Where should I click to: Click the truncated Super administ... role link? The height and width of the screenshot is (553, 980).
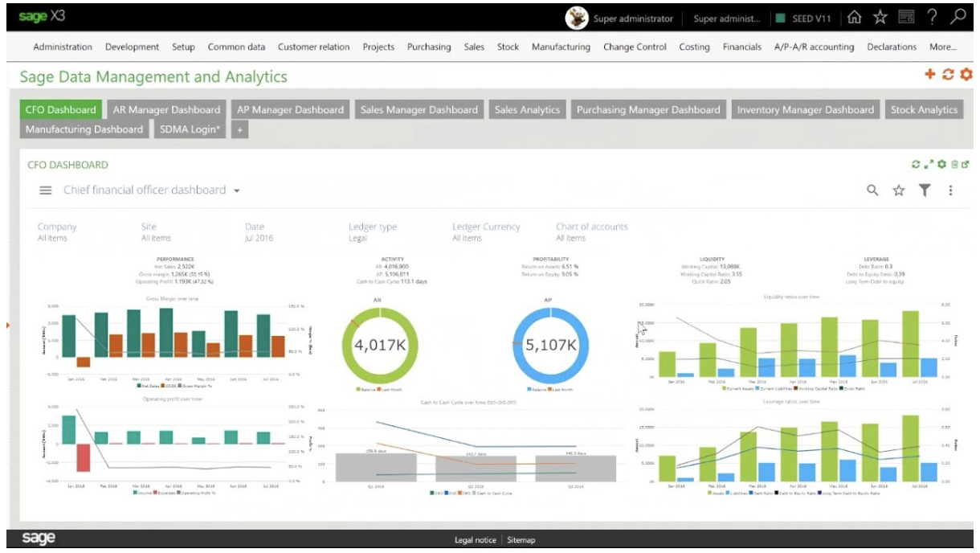pos(727,18)
